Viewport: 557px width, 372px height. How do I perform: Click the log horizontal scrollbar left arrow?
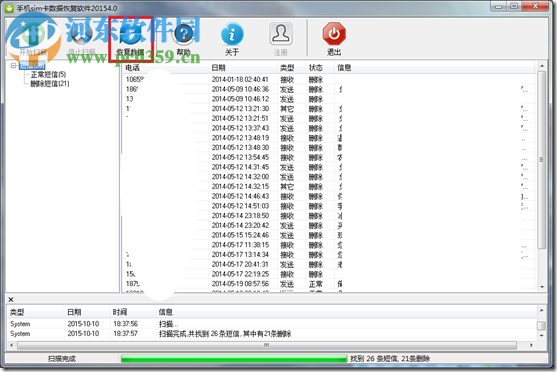pos(11,345)
